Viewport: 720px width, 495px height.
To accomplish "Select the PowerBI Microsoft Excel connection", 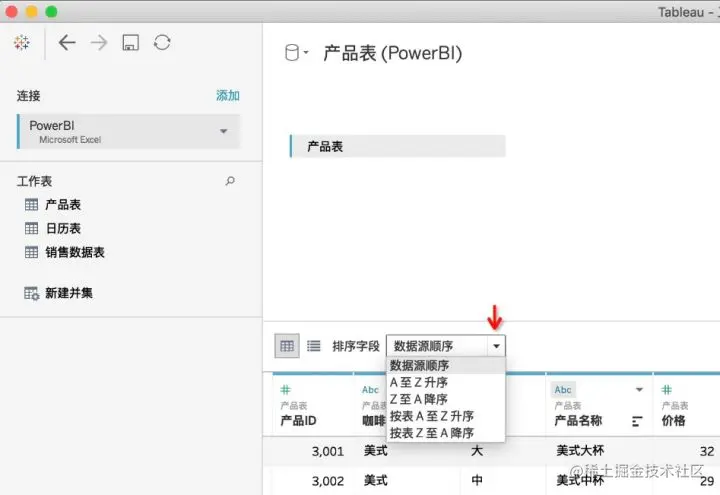I will (x=129, y=131).
